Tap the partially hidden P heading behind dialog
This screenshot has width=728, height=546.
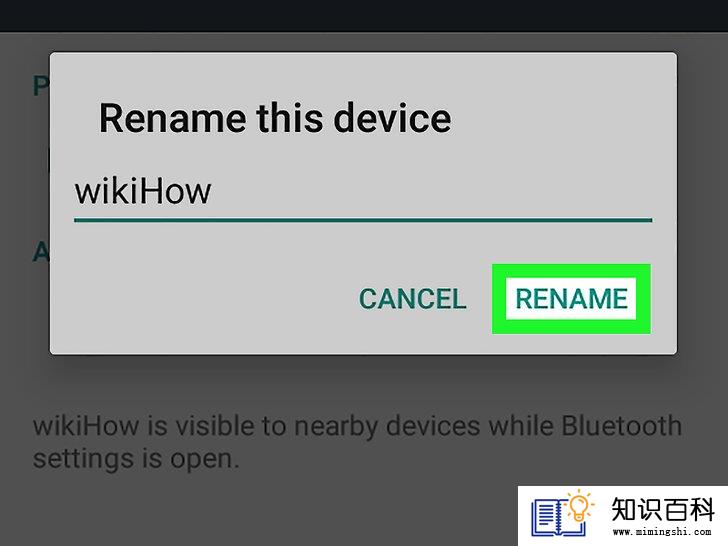click(41, 86)
